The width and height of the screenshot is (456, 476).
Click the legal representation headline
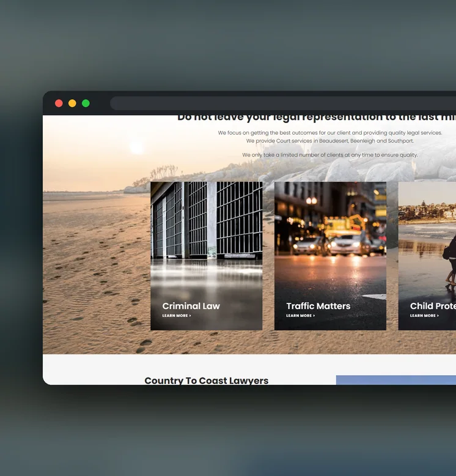click(317, 118)
